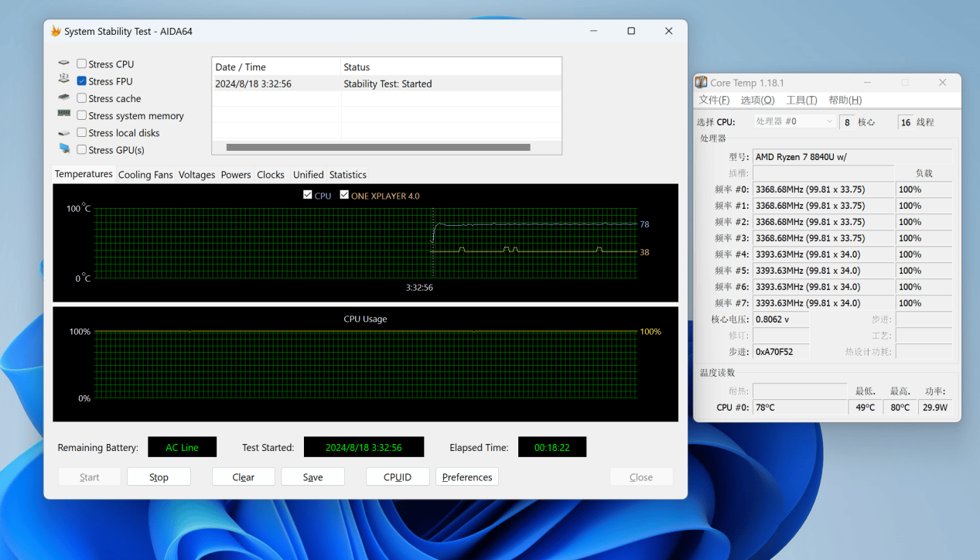Screen dimensions: 980x560
Task: Click the horizontal scrollbar in the status log
Action: 378,147
